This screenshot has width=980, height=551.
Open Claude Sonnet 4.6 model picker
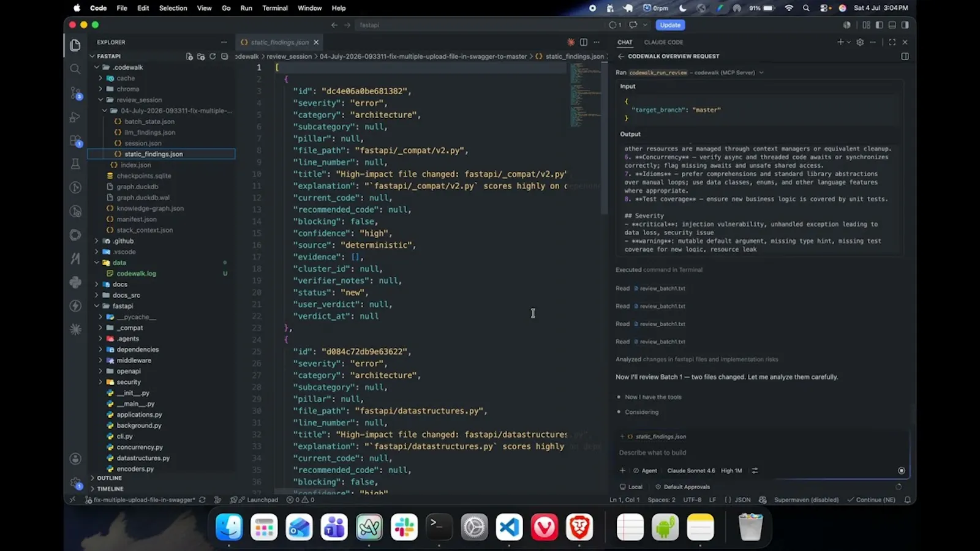click(691, 471)
